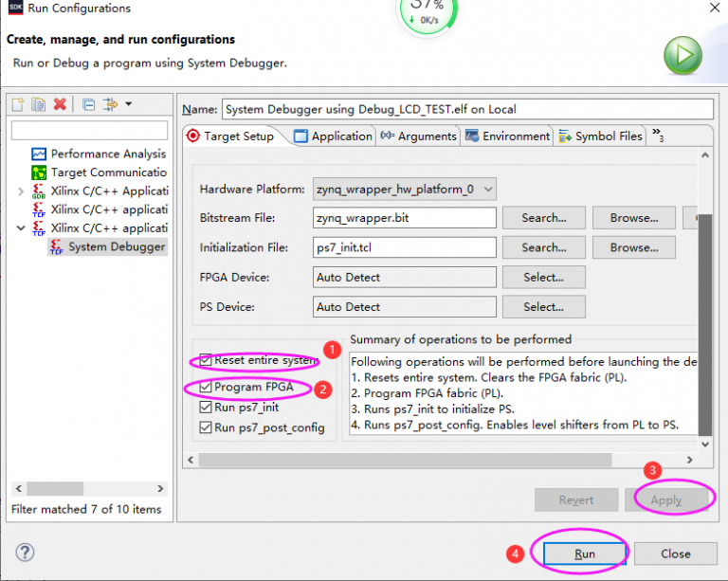Click the Collapse All icon
The width and height of the screenshot is (728, 581).
coord(88,104)
